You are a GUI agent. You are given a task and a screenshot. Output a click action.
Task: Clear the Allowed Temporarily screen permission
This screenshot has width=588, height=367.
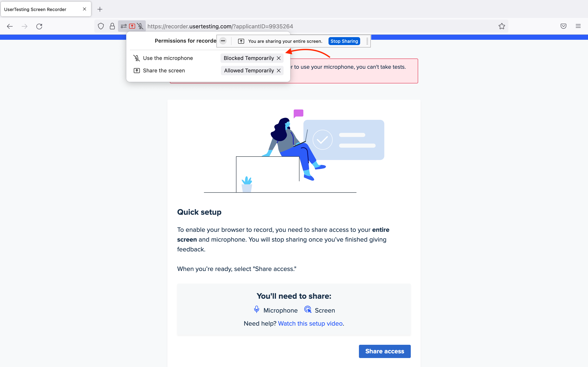point(279,70)
